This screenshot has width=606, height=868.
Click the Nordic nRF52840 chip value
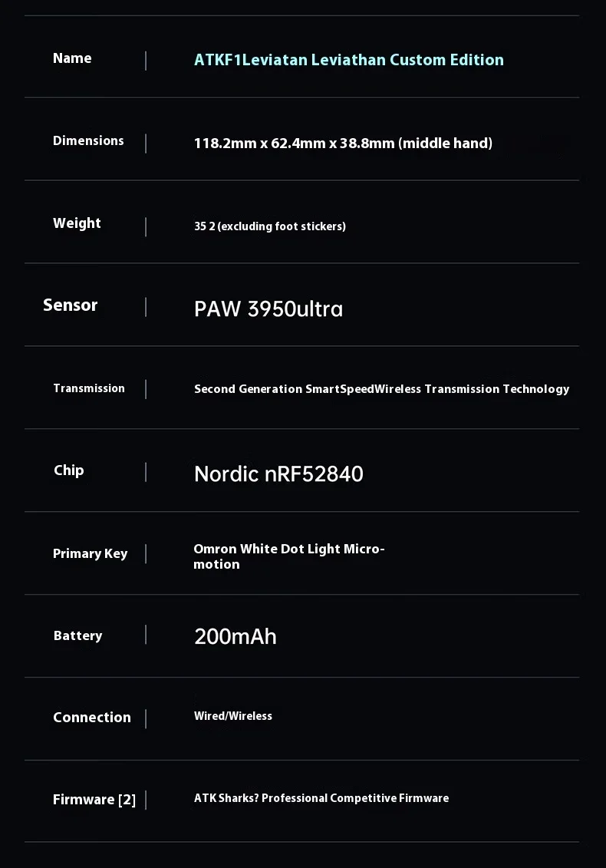pyautogui.click(x=278, y=474)
